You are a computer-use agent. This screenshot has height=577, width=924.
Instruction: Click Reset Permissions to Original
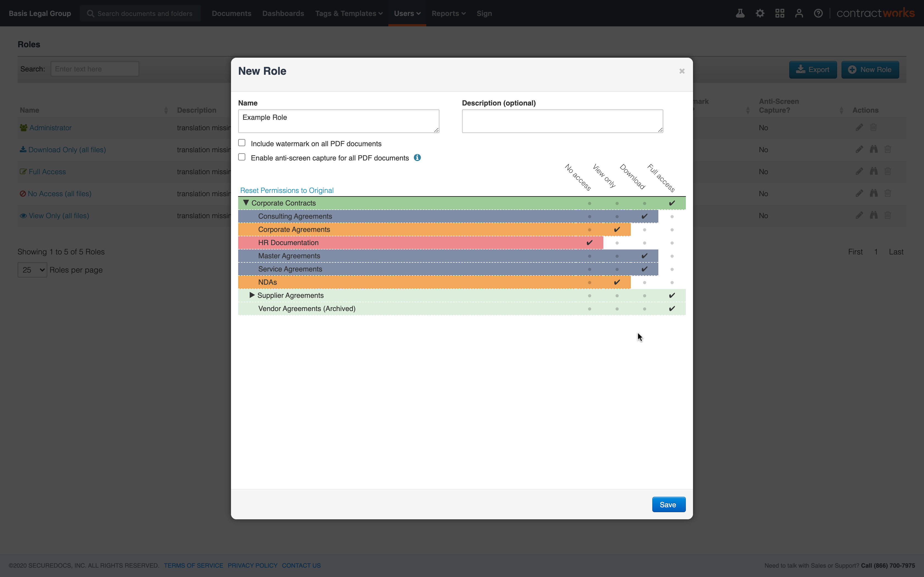287,190
